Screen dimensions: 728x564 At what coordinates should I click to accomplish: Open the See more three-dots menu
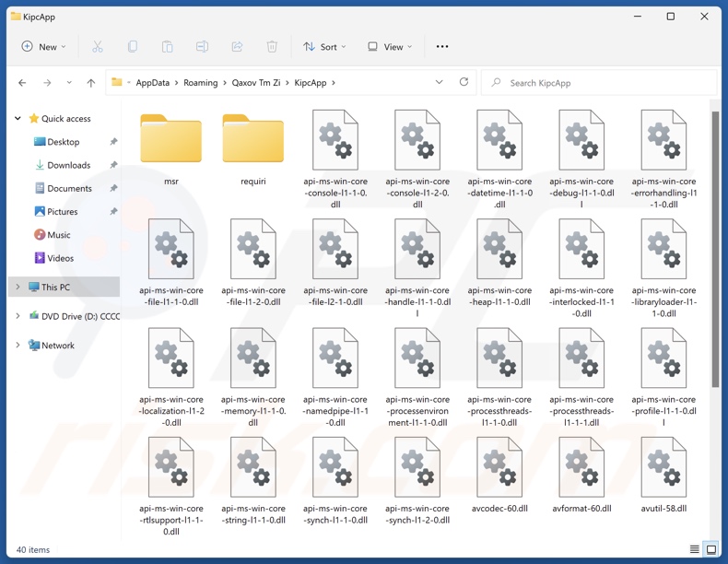pyautogui.click(x=442, y=47)
